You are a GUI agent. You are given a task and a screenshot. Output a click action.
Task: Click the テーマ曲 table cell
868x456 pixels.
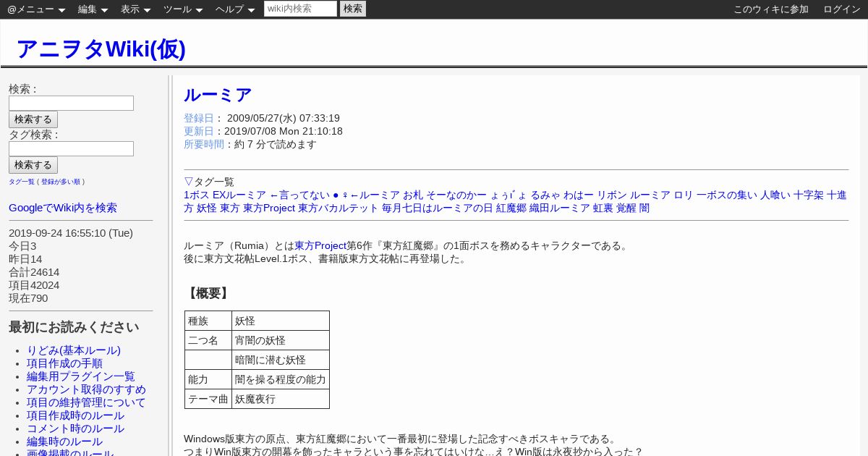pyautogui.click(x=208, y=399)
